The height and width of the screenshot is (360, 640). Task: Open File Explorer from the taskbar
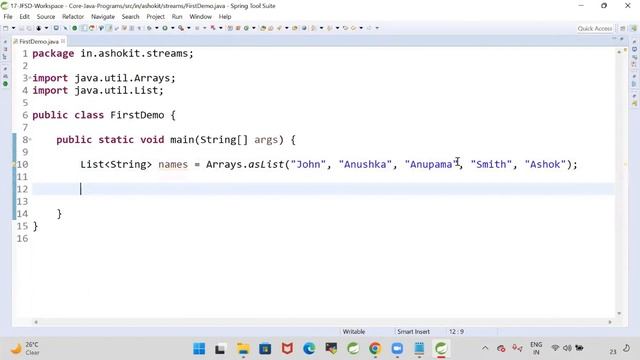(x=243, y=349)
